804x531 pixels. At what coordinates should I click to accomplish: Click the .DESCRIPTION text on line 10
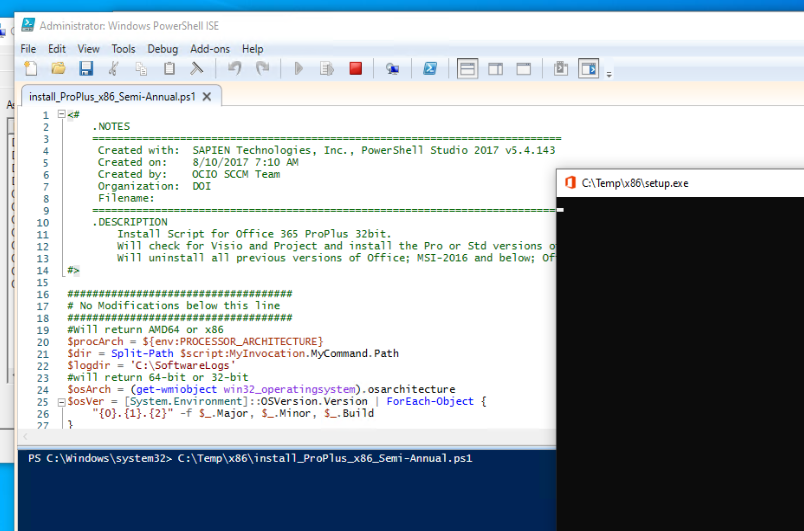(130, 222)
